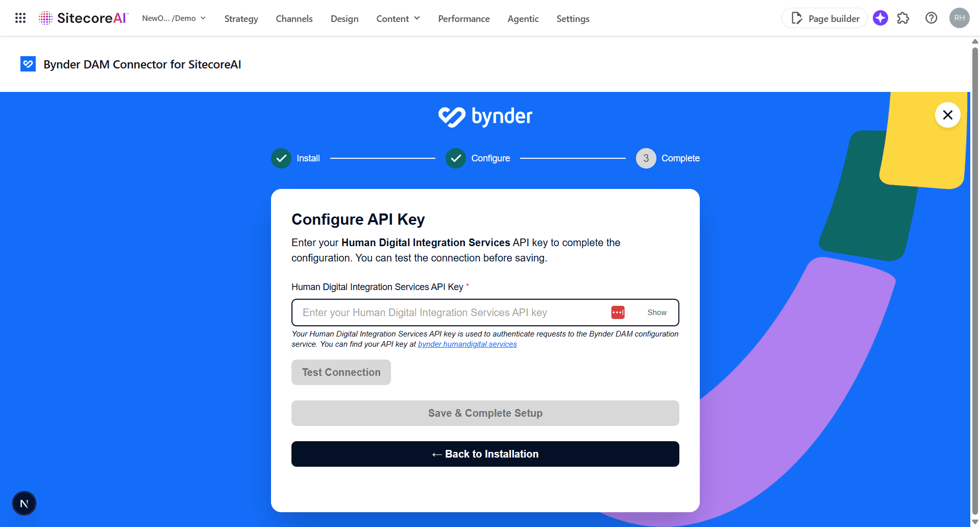980x527 pixels.
Task: Show the hidden API key
Action: (x=657, y=312)
